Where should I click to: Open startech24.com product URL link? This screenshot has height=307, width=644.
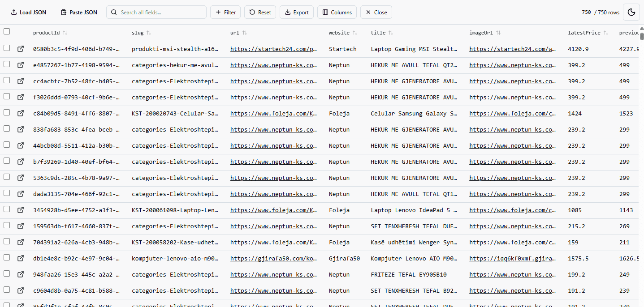(x=274, y=49)
